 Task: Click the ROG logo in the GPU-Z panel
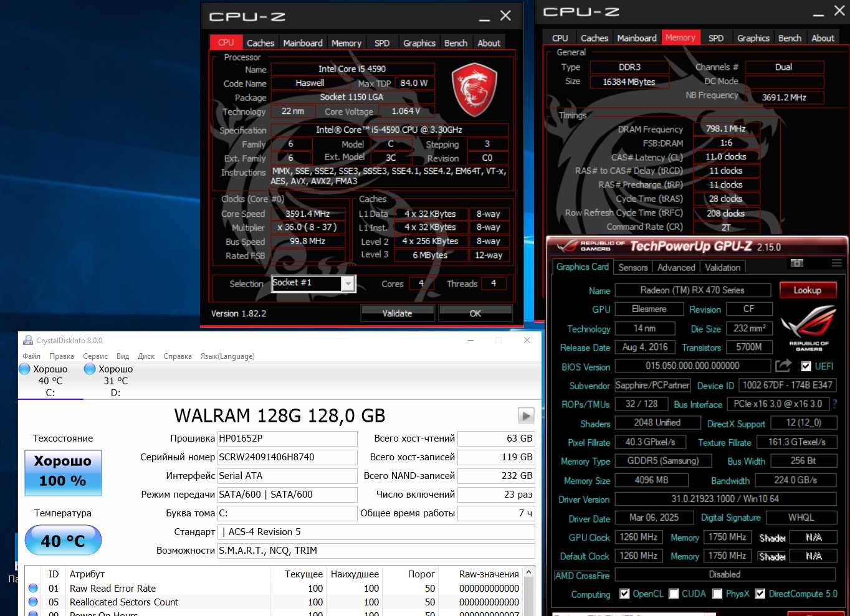click(x=808, y=328)
